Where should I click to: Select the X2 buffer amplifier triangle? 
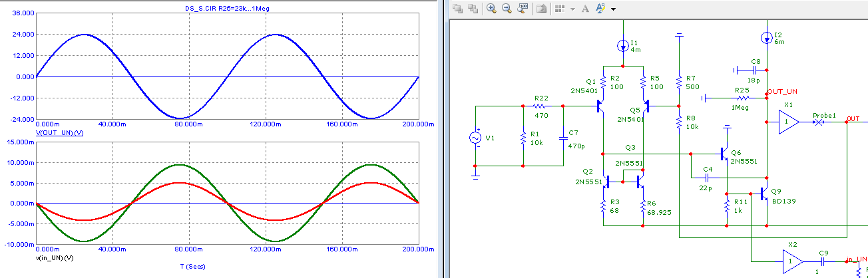tap(793, 261)
